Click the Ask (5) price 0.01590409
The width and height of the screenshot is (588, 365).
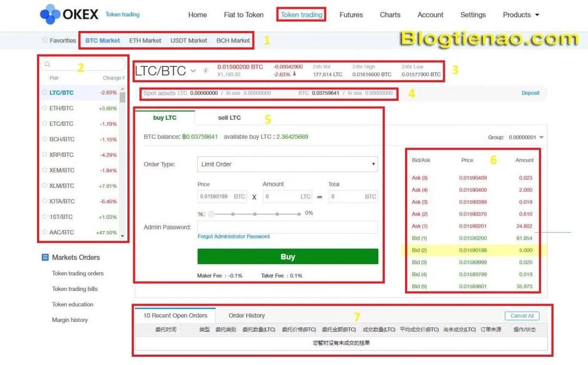click(x=473, y=178)
